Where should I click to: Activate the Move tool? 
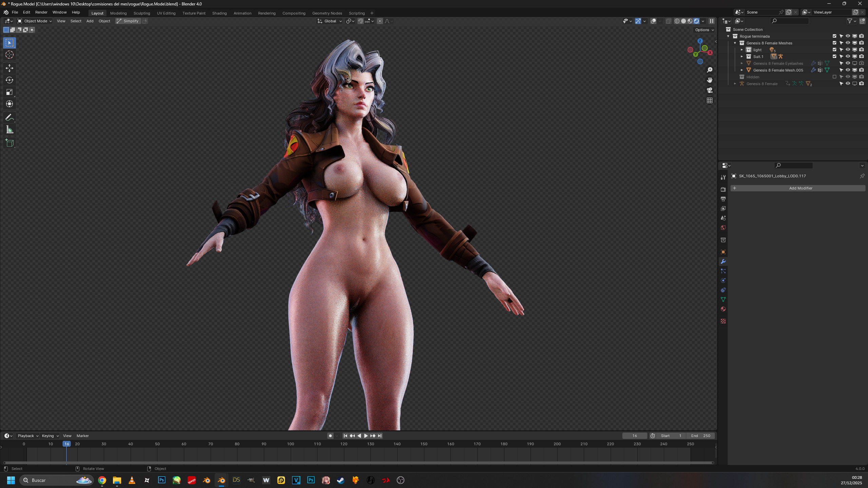[x=9, y=68]
